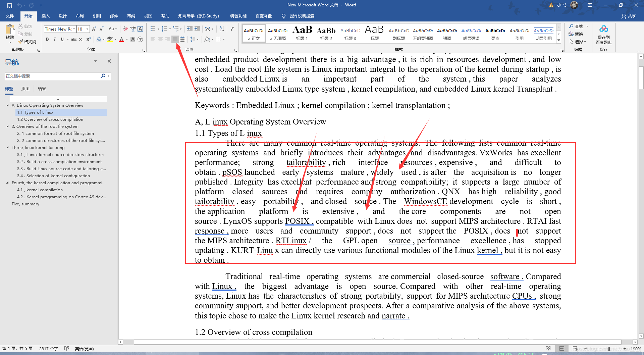Jump to 'Five, summary' heading

pos(25,204)
